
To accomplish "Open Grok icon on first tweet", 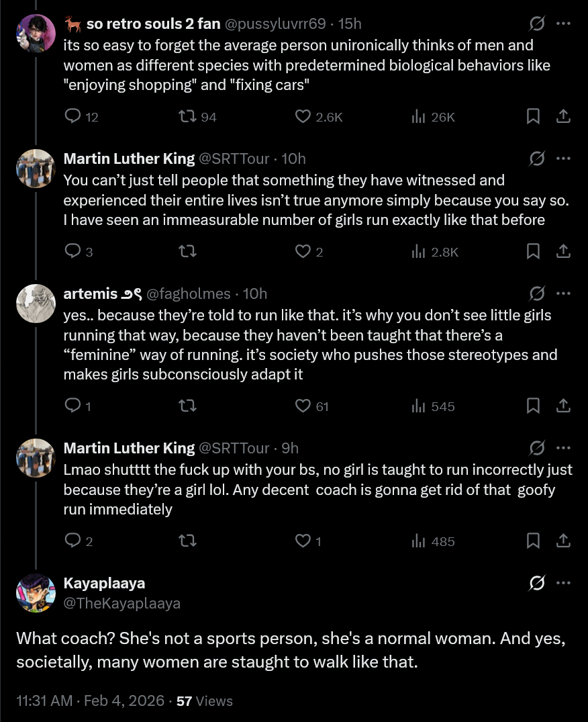I will point(537,24).
